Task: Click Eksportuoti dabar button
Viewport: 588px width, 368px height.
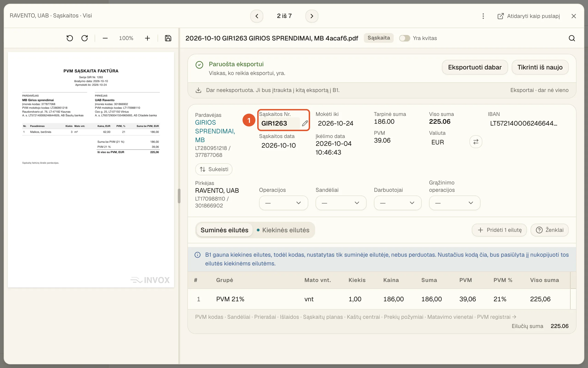Action: [x=475, y=67]
